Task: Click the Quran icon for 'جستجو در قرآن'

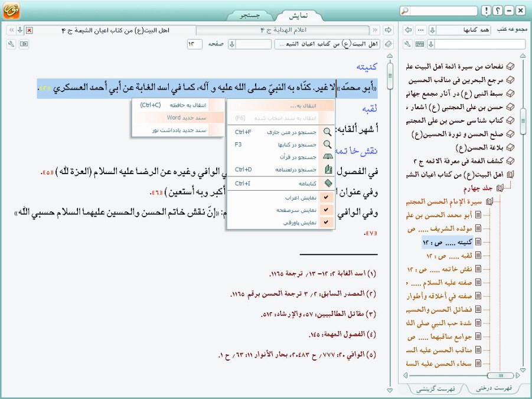Action: [328, 157]
